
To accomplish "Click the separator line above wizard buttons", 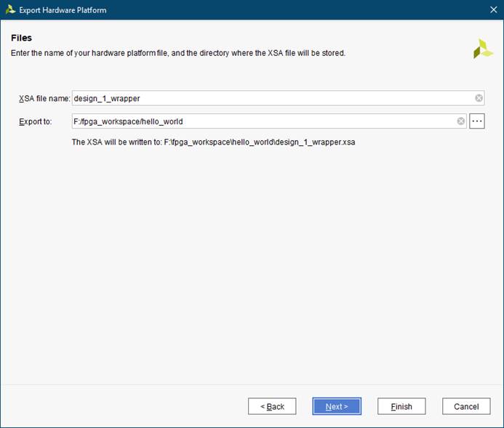I will (x=252, y=384).
